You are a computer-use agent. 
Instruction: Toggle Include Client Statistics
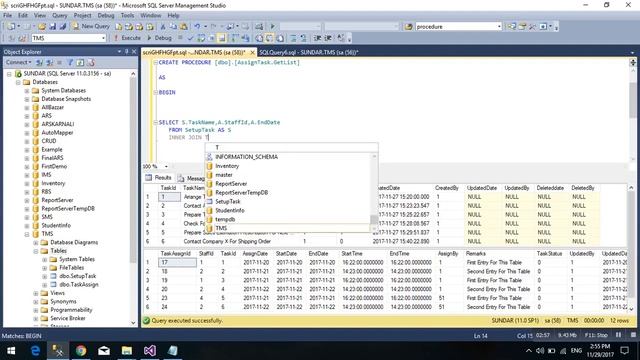[245, 38]
